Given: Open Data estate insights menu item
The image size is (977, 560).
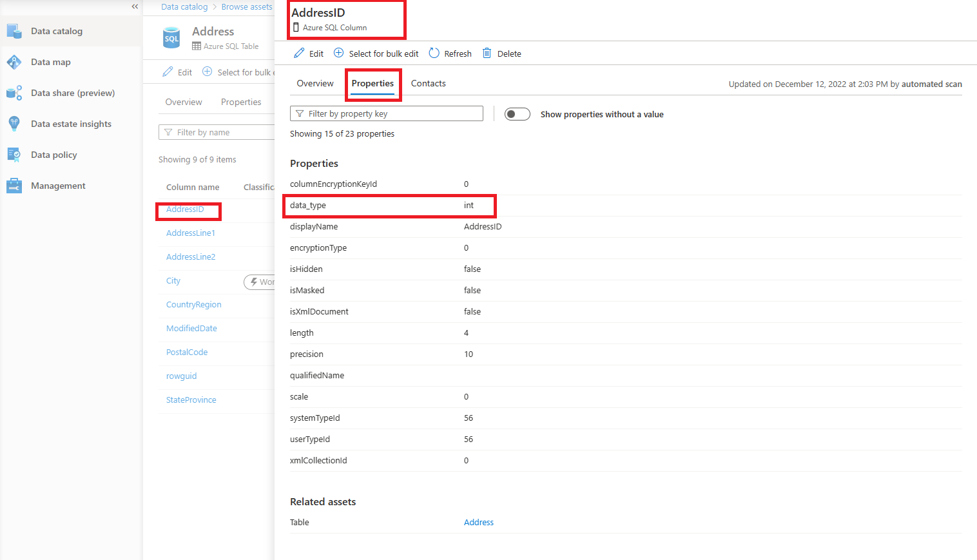Looking at the screenshot, I should [x=71, y=124].
